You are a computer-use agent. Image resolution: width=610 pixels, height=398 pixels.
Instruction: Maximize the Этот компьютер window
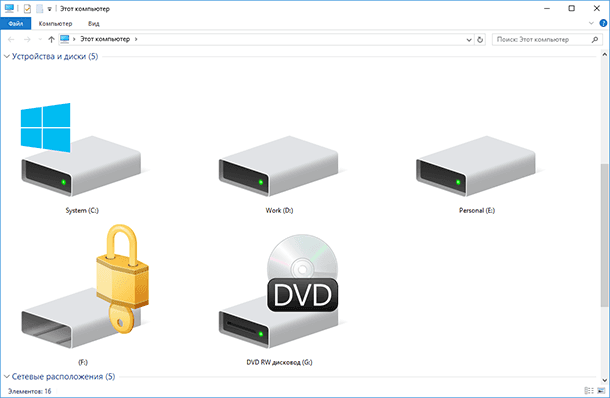coord(571,8)
